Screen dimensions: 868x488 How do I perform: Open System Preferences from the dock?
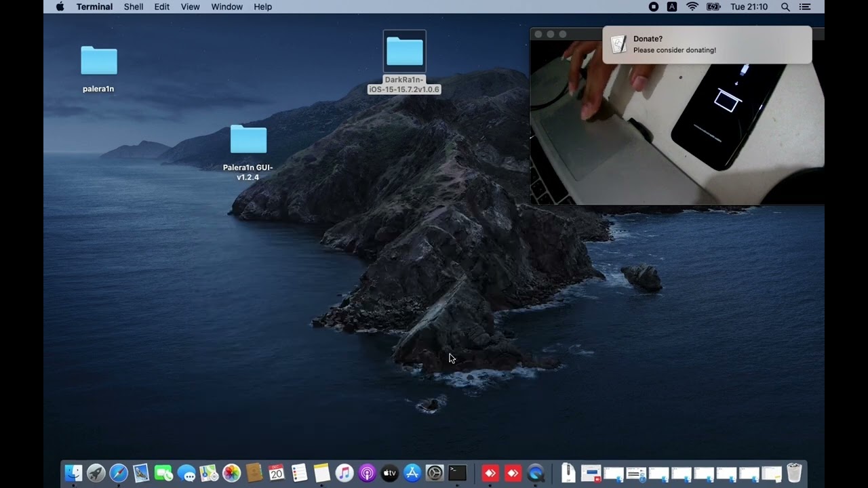(435, 472)
